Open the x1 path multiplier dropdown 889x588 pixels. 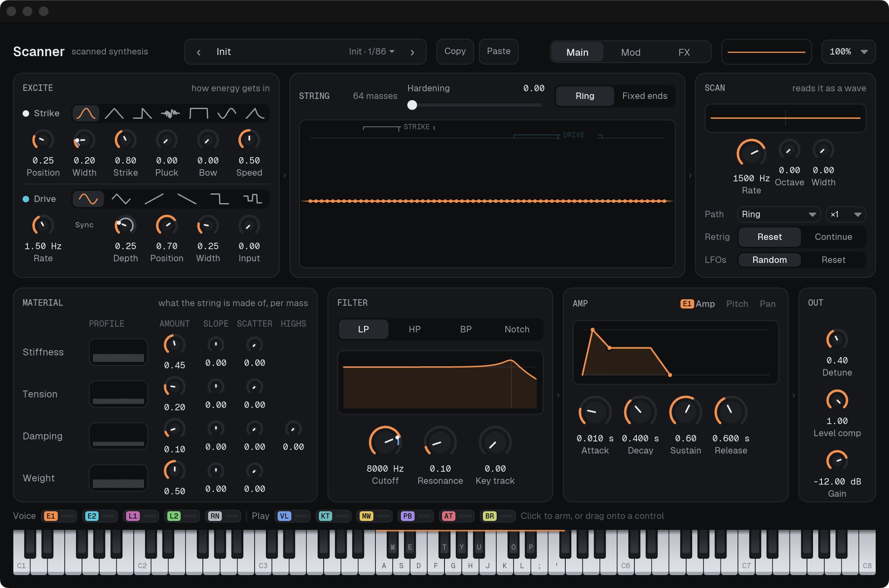[x=846, y=214]
